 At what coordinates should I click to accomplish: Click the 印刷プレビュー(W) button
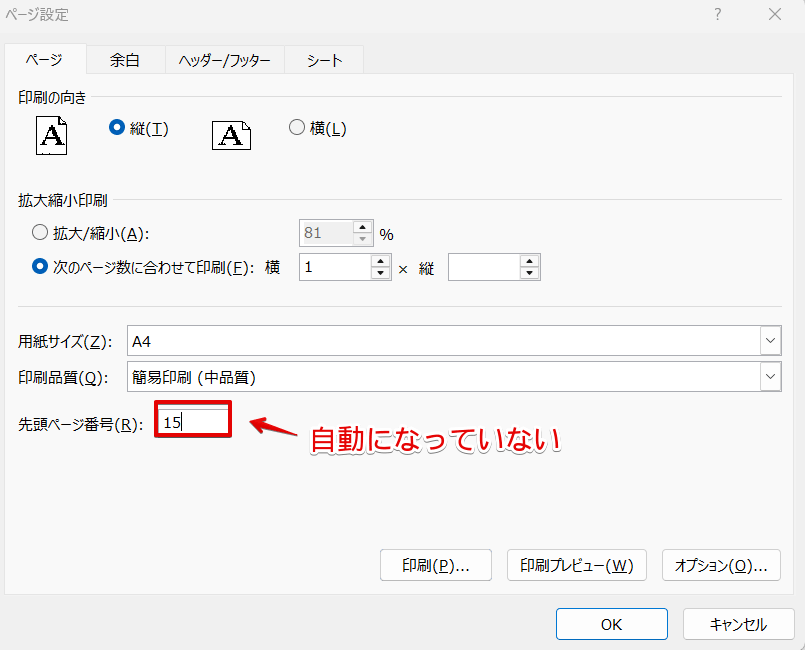click(577, 565)
